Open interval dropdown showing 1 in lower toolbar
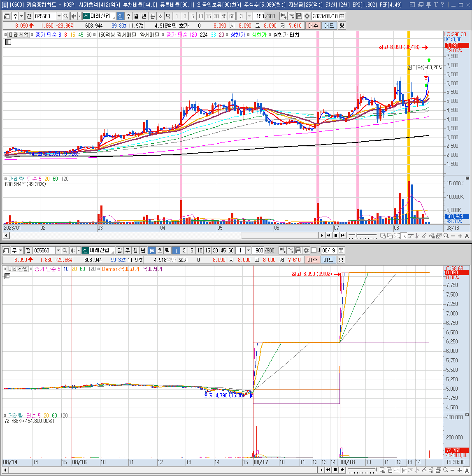The image size is (472, 476). coord(248,250)
